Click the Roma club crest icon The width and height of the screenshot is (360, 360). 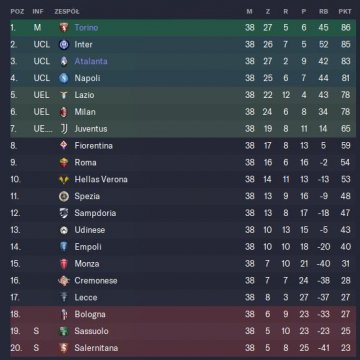point(64,163)
